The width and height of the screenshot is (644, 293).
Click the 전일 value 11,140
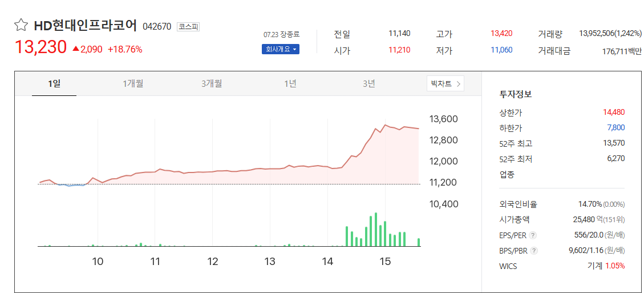point(399,33)
